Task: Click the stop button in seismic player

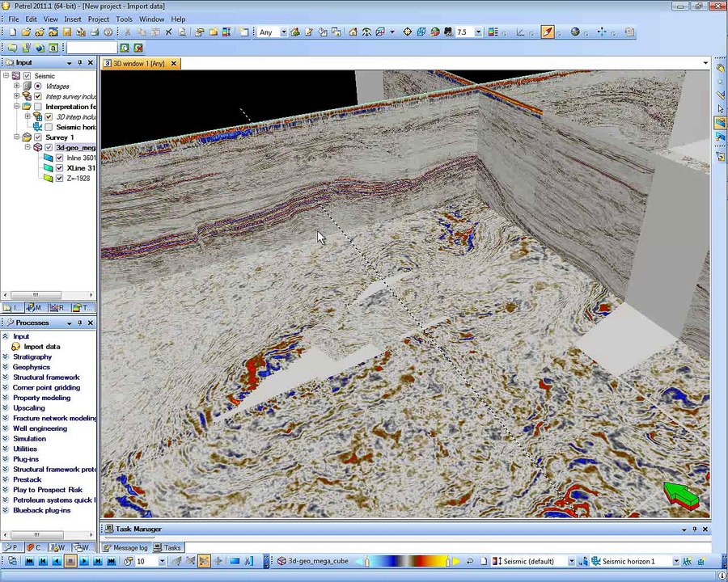Action: tap(70, 561)
